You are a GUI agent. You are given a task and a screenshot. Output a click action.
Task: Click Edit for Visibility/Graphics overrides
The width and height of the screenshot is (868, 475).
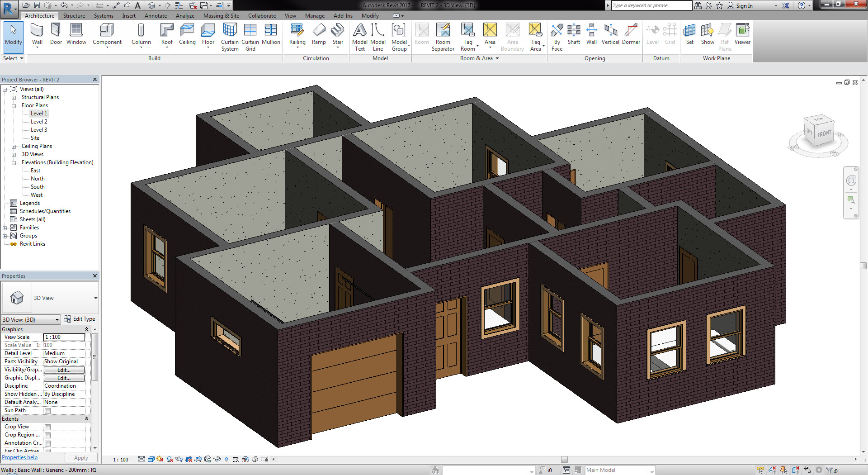(64, 370)
